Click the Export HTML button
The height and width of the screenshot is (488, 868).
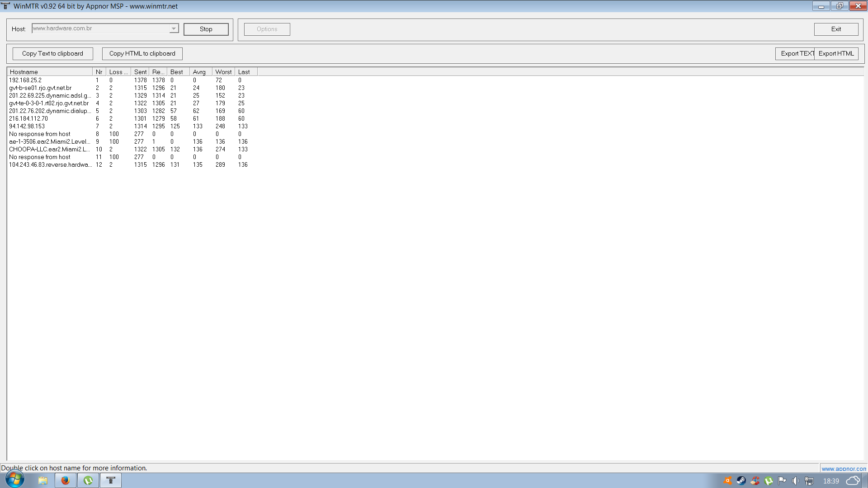pyautogui.click(x=836, y=53)
